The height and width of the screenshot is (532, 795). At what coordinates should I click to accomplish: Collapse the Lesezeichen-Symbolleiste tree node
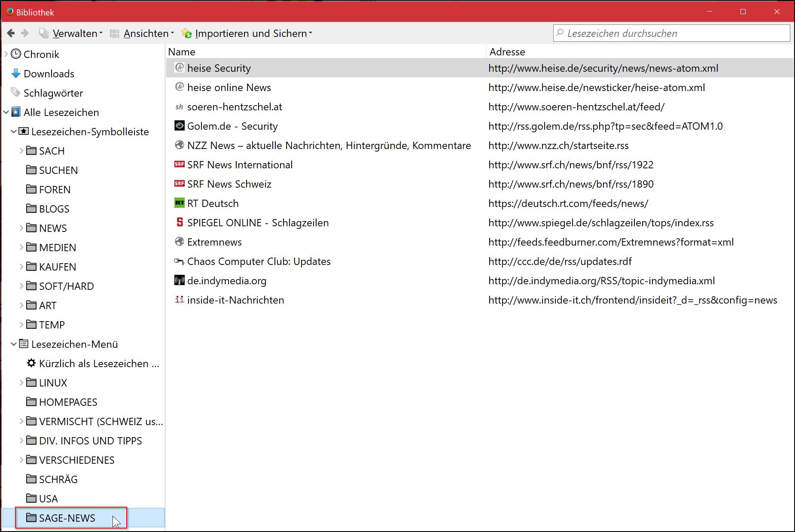pyautogui.click(x=14, y=131)
